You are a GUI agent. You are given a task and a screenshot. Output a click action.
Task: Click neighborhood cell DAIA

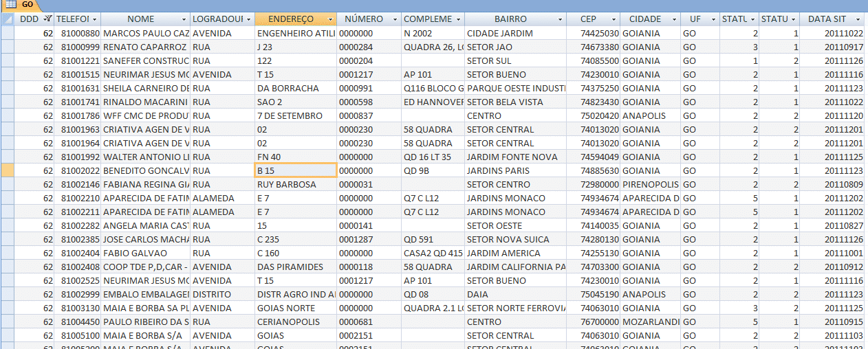pyautogui.click(x=516, y=294)
